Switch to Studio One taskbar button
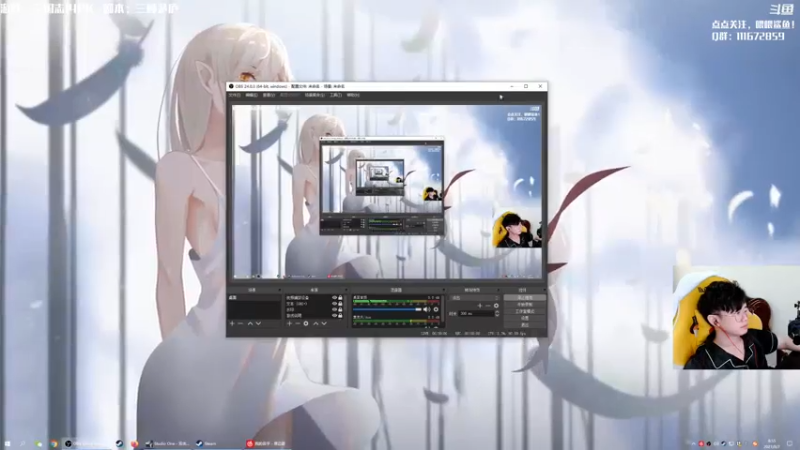The image size is (800, 450). coord(168,443)
